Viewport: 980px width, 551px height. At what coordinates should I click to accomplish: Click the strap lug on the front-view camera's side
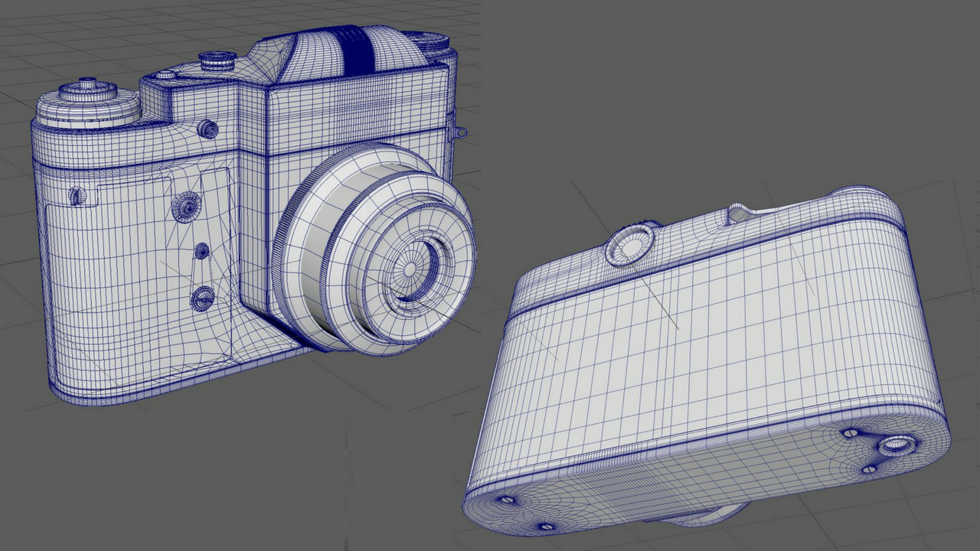point(461,132)
